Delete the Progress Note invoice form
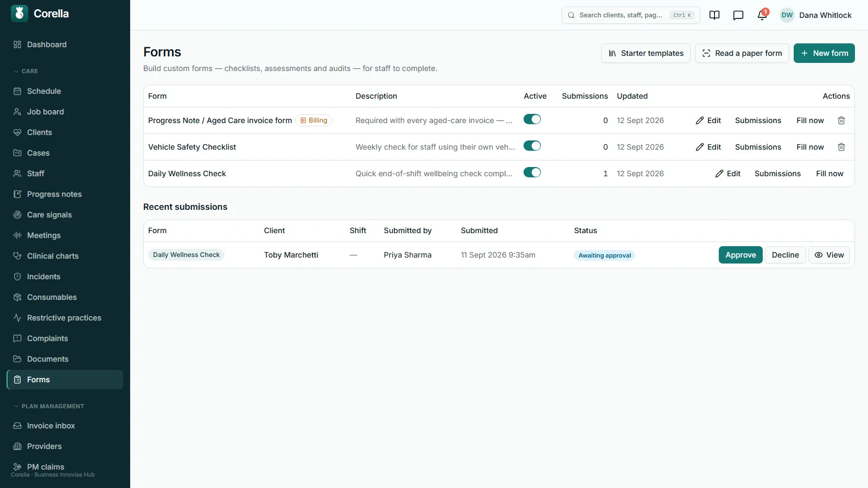Image resolution: width=868 pixels, height=488 pixels. click(x=841, y=120)
